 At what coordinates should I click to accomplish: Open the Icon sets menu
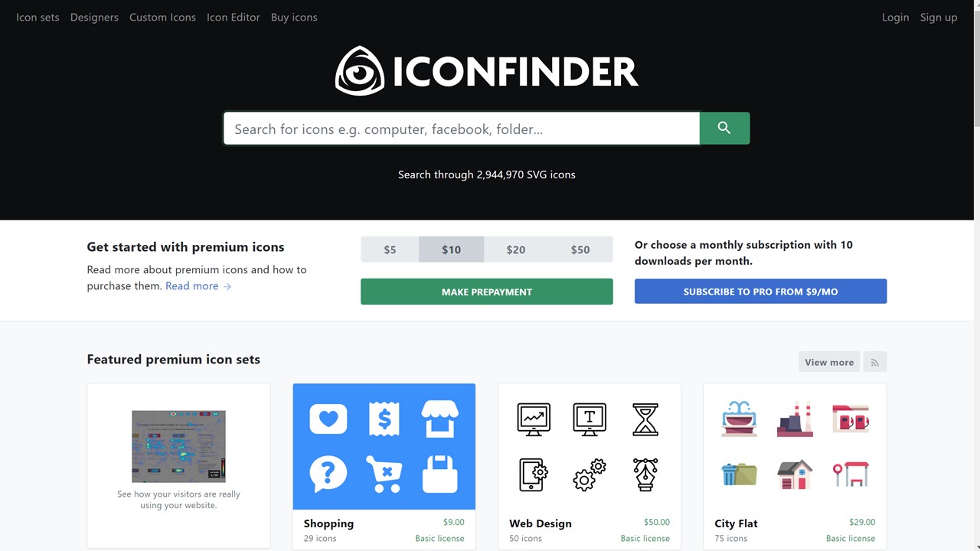point(38,17)
